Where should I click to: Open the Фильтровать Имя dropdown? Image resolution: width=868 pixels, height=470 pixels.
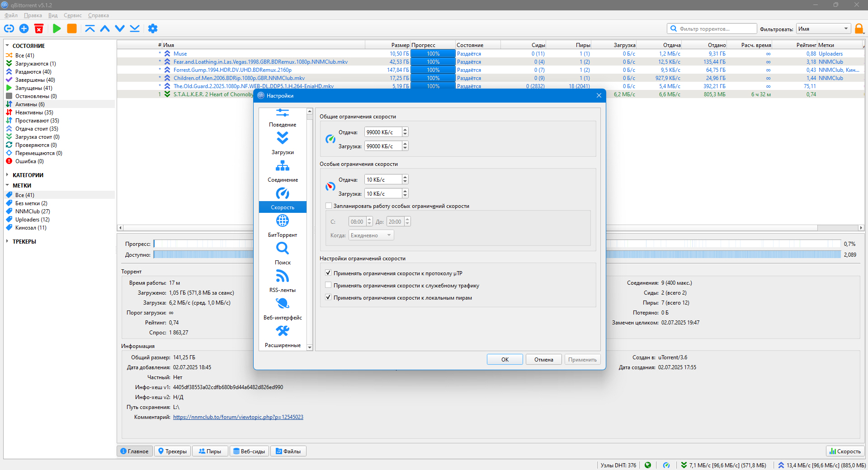coord(823,29)
